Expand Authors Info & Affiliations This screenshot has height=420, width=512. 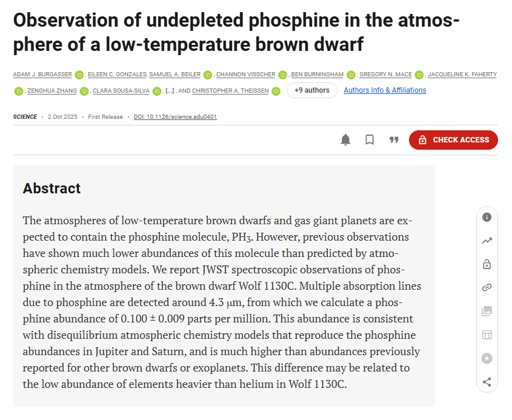(x=385, y=90)
